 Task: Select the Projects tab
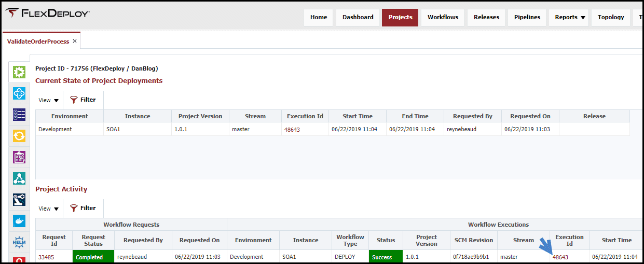(x=400, y=17)
